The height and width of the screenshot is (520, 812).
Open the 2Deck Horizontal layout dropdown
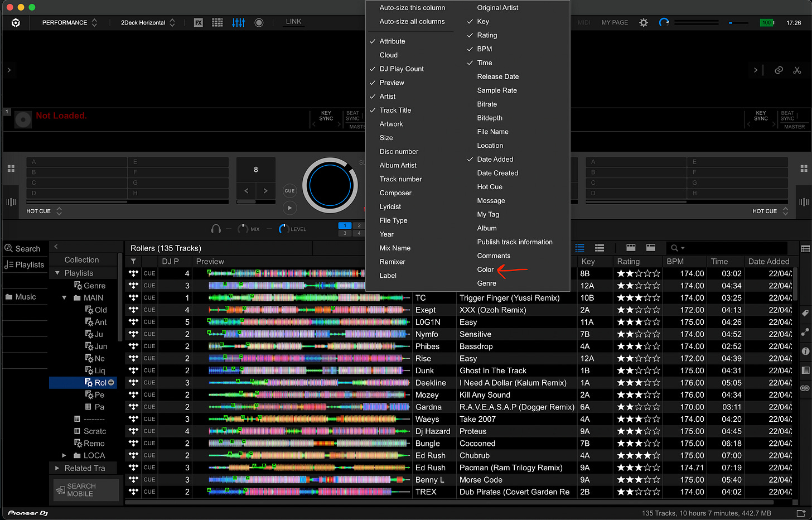(x=148, y=23)
